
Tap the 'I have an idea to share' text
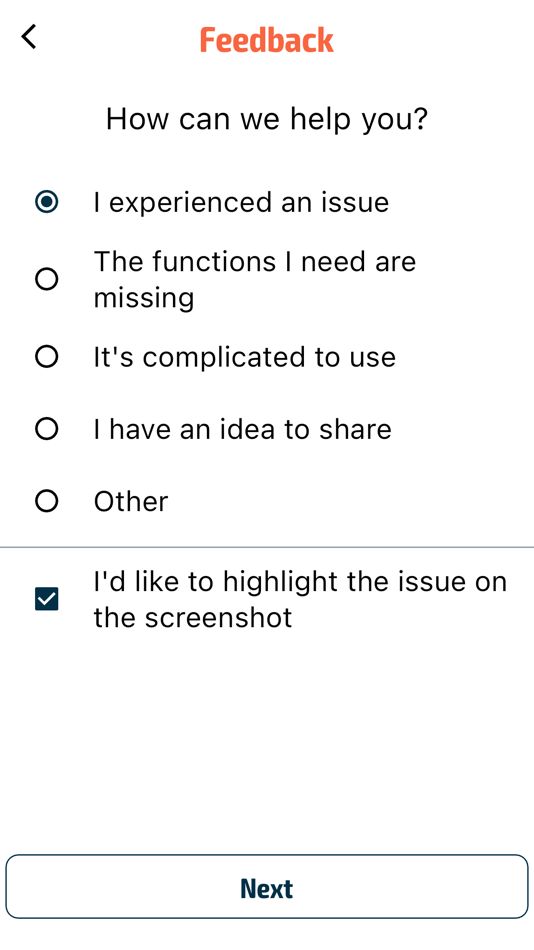pyautogui.click(x=242, y=430)
